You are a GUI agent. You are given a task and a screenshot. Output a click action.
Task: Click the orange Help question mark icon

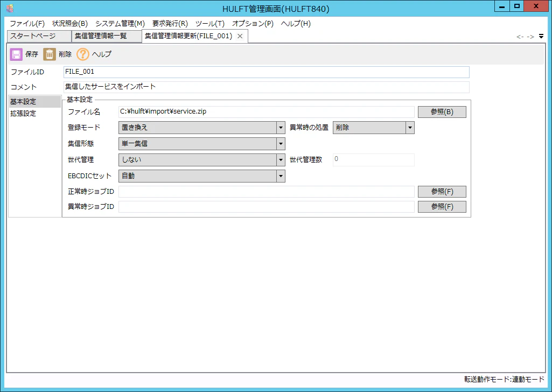tap(83, 54)
